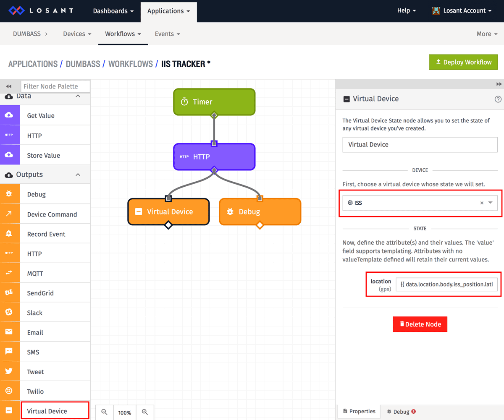This screenshot has height=420, width=504.
Task: Click the Timer node output connector
Action: point(214,115)
